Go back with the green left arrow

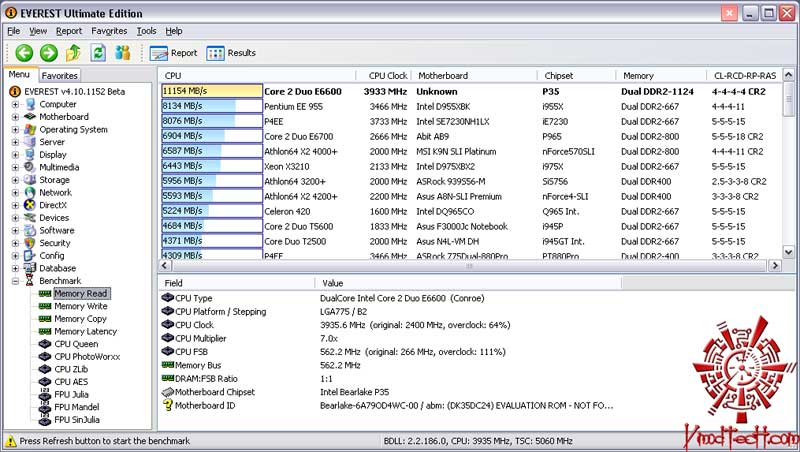click(24, 53)
